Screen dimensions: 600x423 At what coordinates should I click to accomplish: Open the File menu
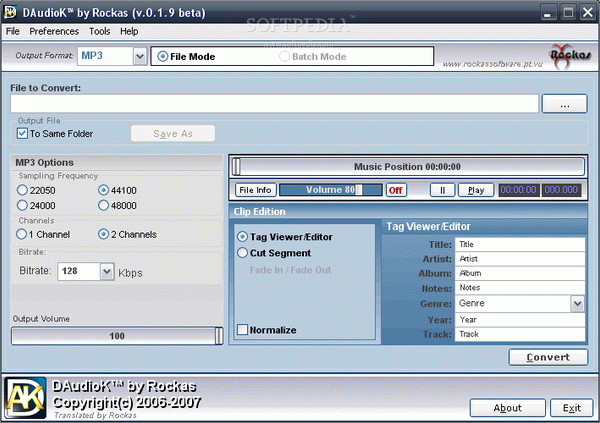tap(13, 31)
